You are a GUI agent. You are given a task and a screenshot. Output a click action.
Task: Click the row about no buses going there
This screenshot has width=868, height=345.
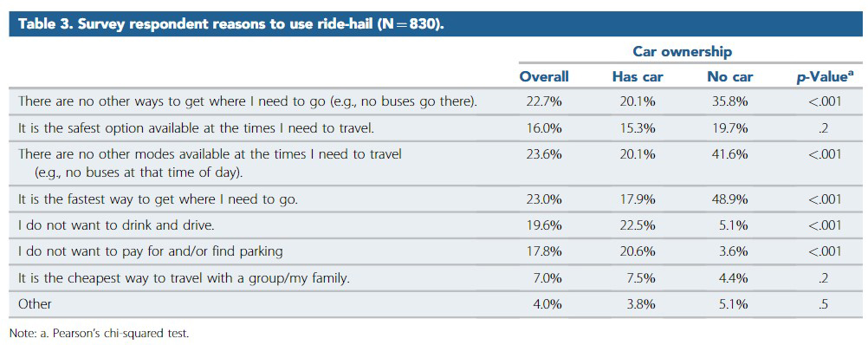click(x=434, y=102)
